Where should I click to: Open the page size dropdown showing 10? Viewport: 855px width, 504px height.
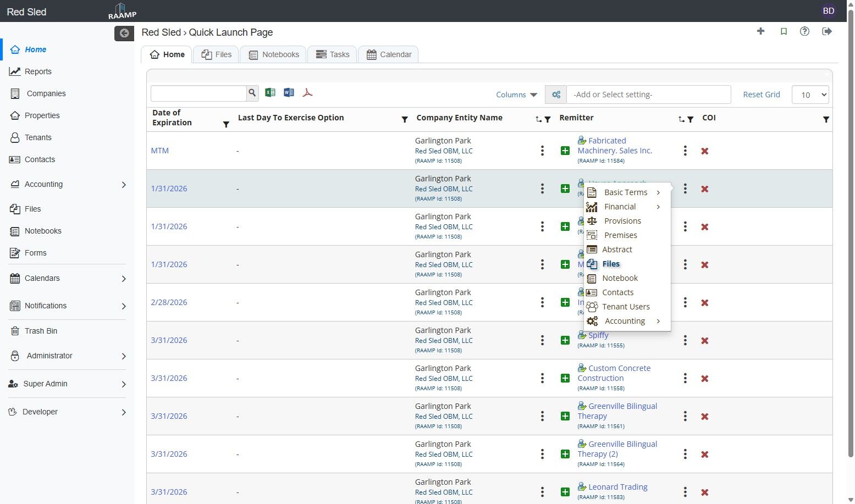(x=810, y=95)
